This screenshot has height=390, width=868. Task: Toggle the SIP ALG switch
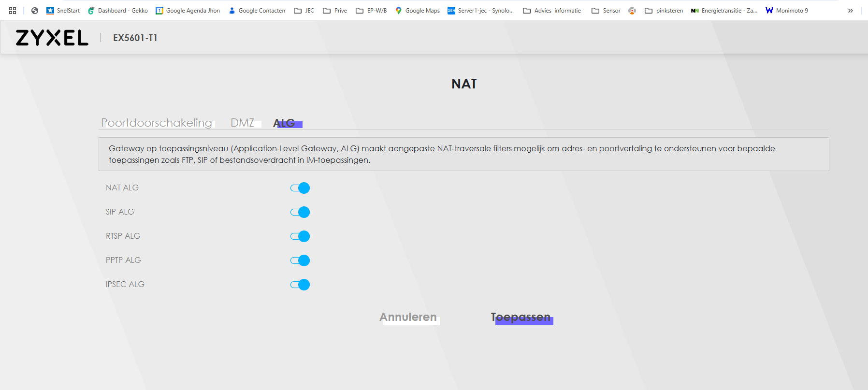[300, 212]
